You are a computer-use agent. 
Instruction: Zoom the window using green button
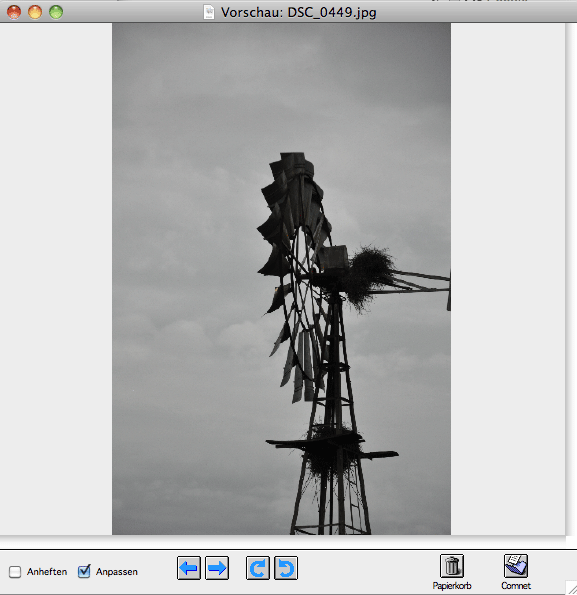[x=56, y=12]
